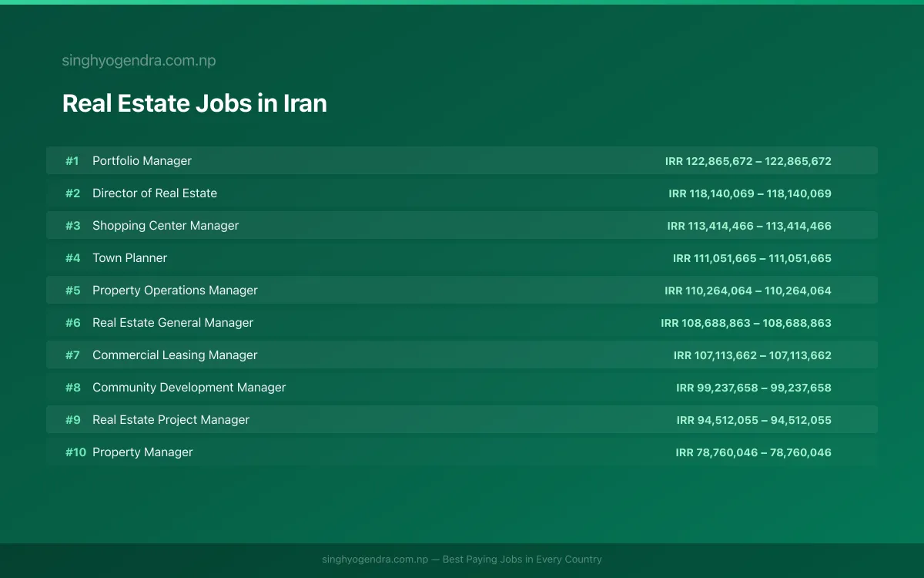Click the #5 rank number
Image resolution: width=924 pixels, height=578 pixels.
tap(72, 291)
